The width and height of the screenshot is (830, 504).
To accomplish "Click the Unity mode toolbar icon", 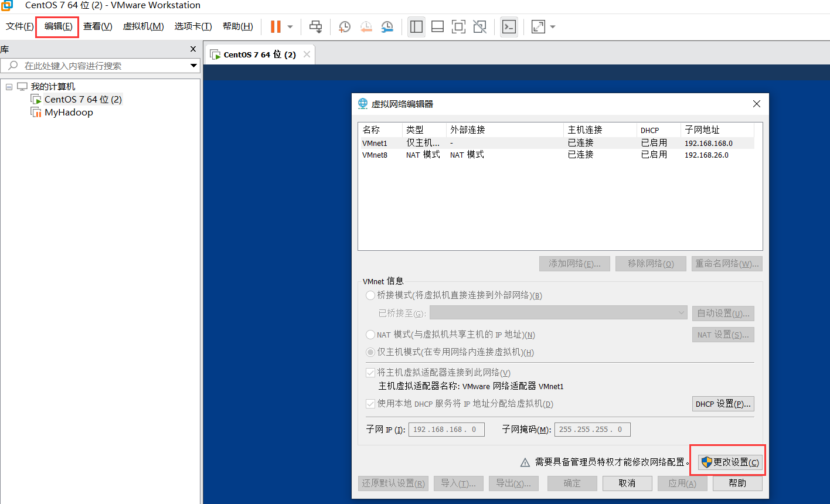I will [479, 27].
